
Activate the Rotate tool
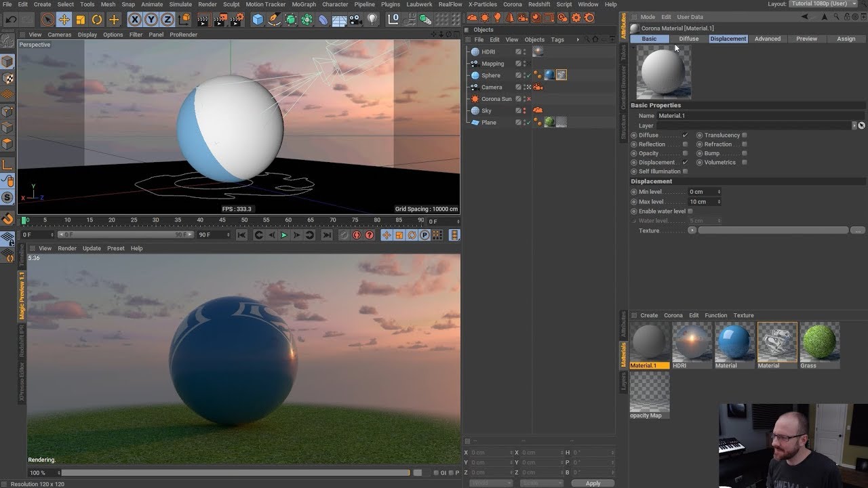(x=97, y=20)
